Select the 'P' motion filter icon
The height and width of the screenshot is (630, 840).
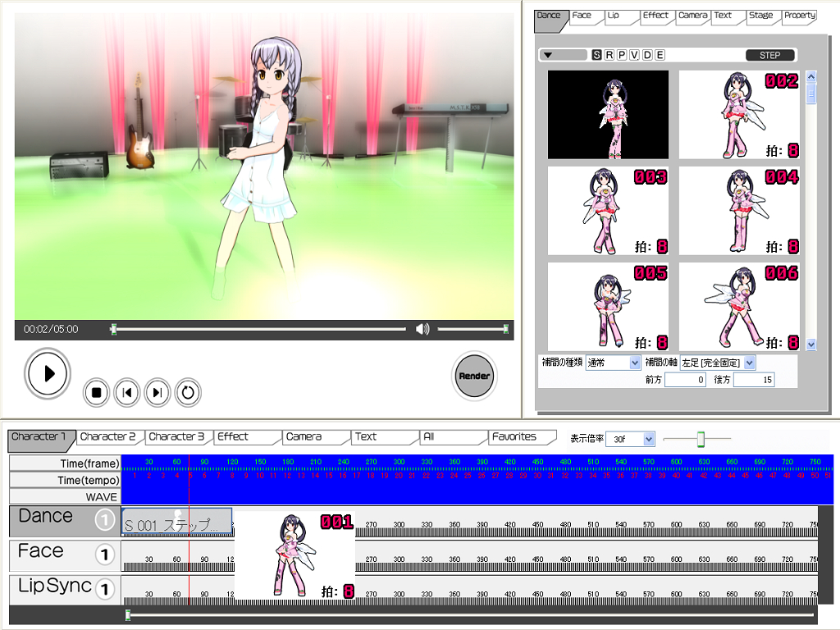pyautogui.click(x=622, y=55)
